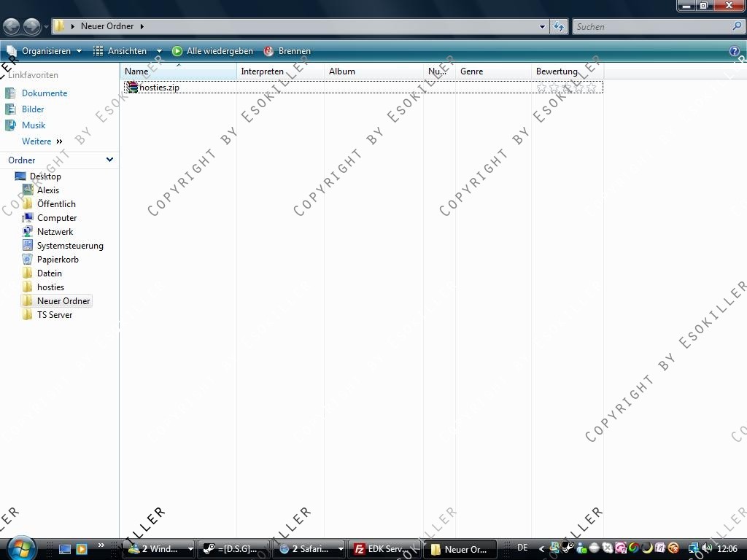
Task: Click the volume speaker tray icon
Action: click(x=706, y=548)
